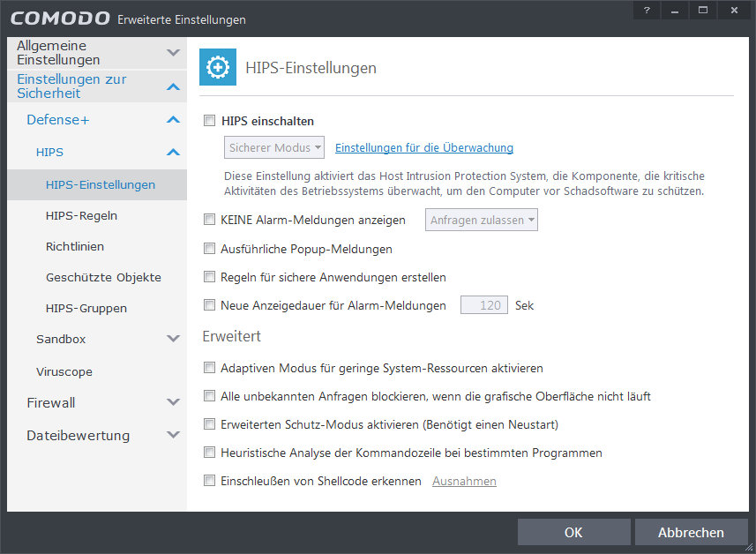This screenshot has height=554, width=756.
Task: Collapse the HIPS subsection chevron
Action: [173, 153]
